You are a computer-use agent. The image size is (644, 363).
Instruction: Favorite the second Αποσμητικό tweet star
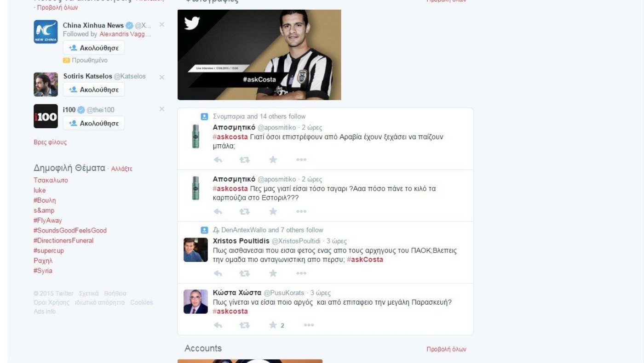[x=273, y=211]
